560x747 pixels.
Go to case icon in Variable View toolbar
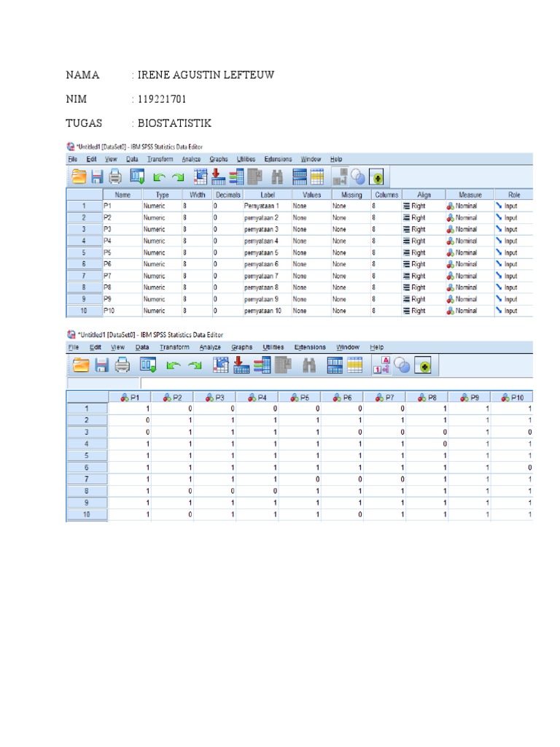(x=201, y=177)
